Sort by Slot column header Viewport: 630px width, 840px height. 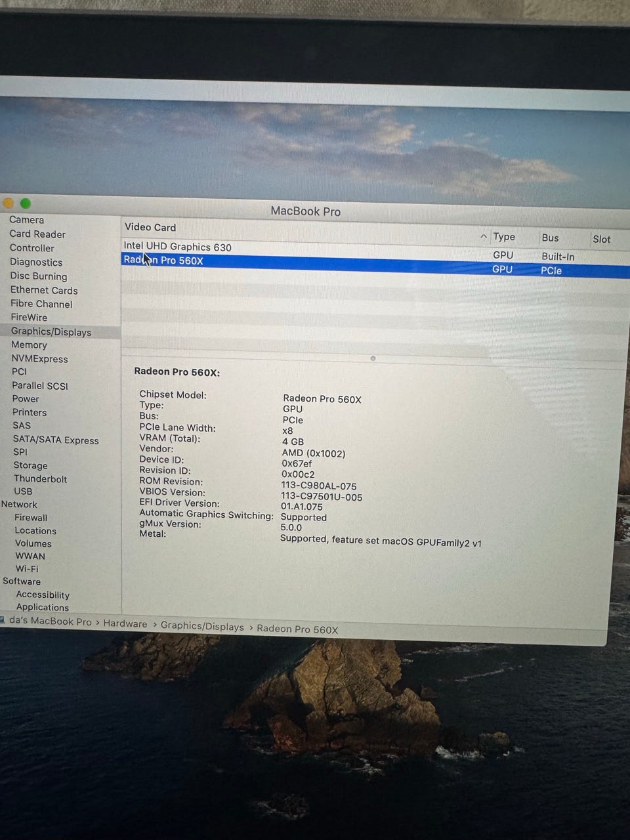(x=601, y=240)
